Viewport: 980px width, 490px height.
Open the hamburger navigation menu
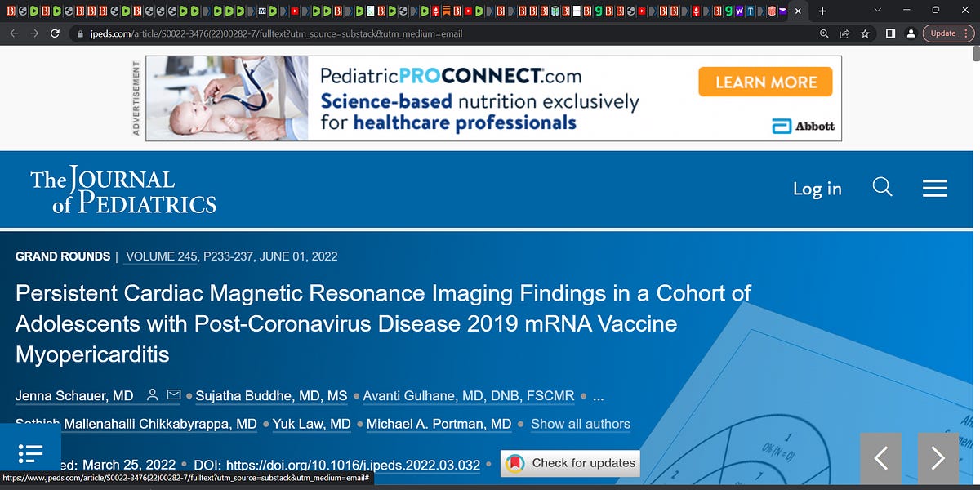934,188
